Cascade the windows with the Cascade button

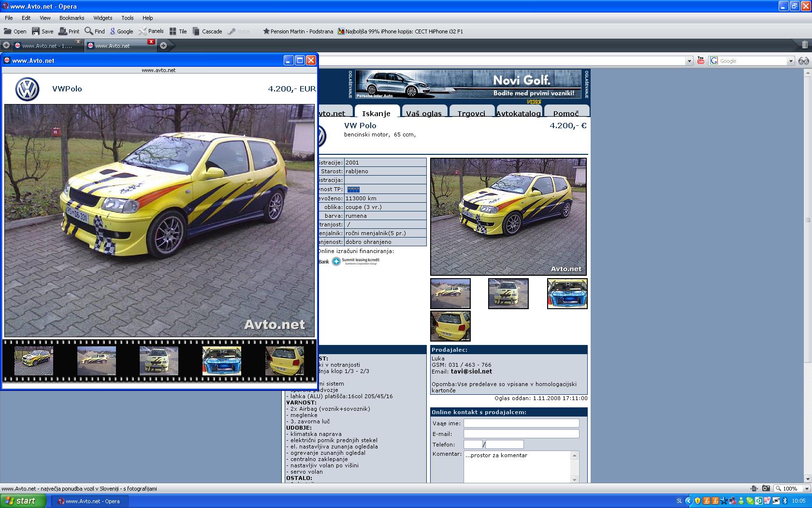point(207,31)
